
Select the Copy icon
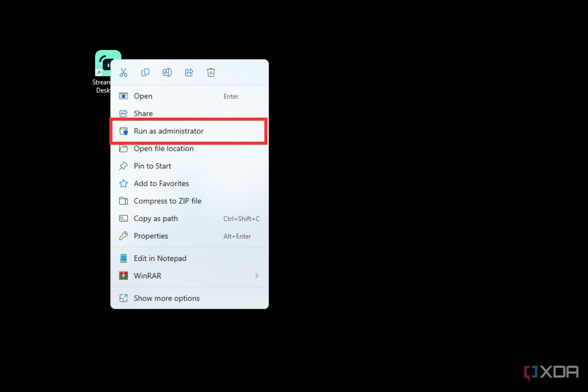[x=145, y=72]
